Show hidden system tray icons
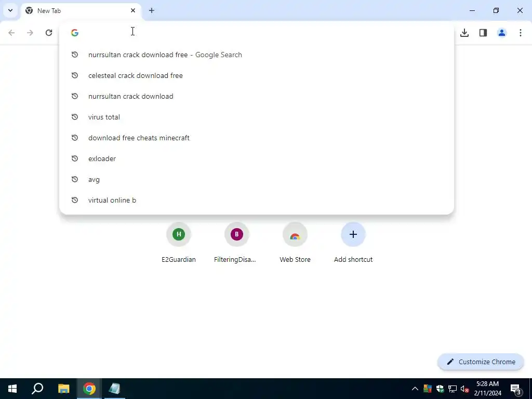Viewport: 532px width, 399px height. point(415,389)
